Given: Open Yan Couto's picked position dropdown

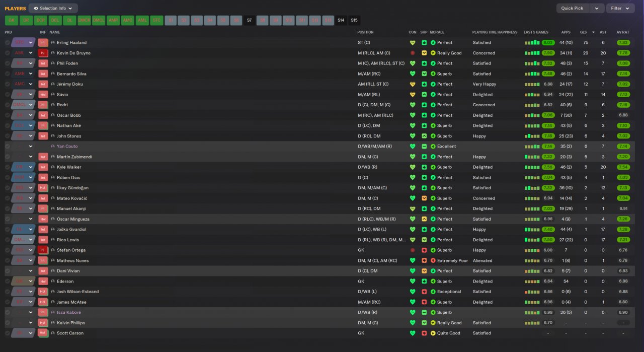Looking at the screenshot, I should point(23,146).
